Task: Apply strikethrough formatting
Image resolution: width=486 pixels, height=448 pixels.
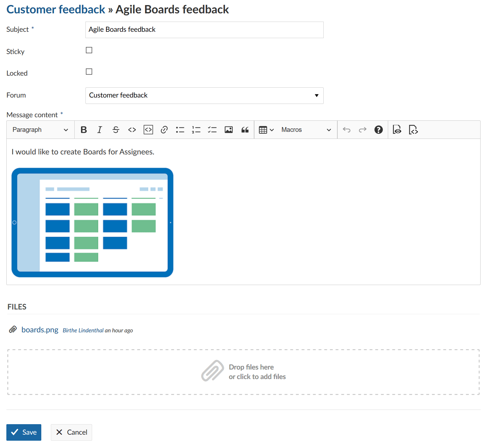Action: 116,130
